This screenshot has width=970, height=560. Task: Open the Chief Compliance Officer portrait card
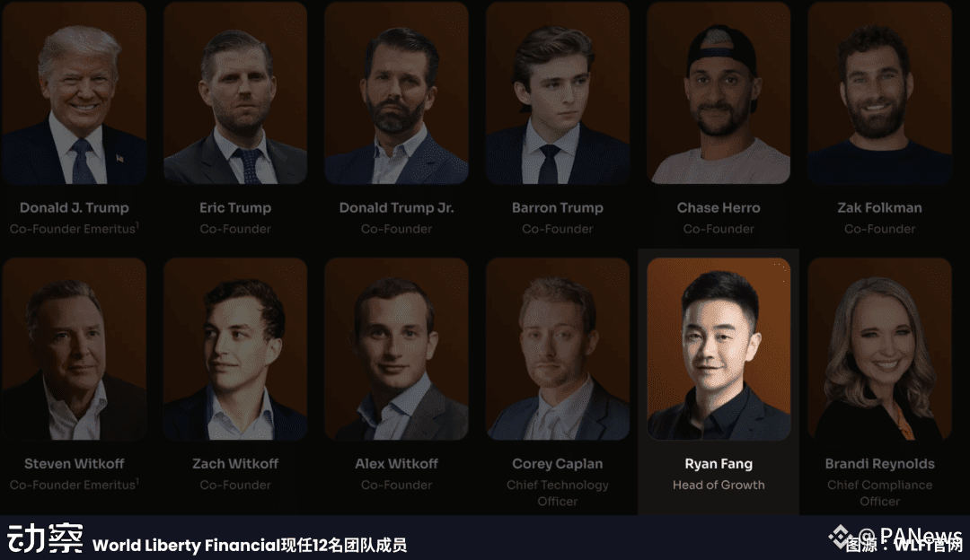click(x=879, y=348)
